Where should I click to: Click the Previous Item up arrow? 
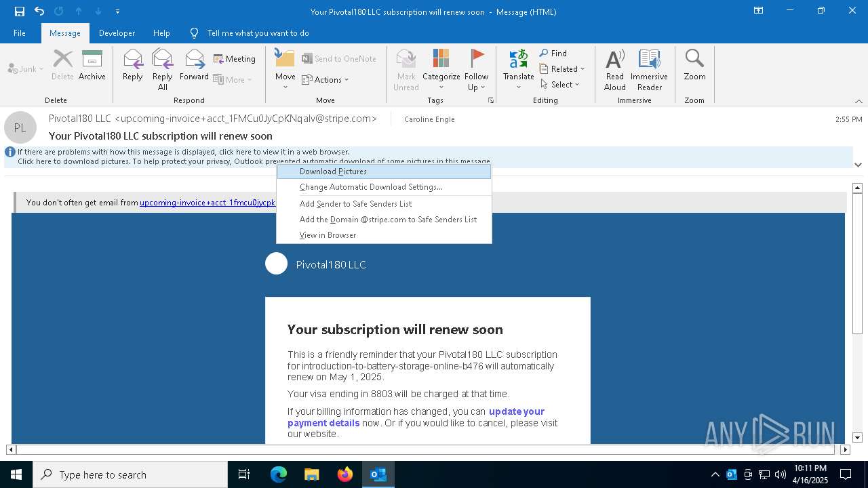tap(79, 12)
